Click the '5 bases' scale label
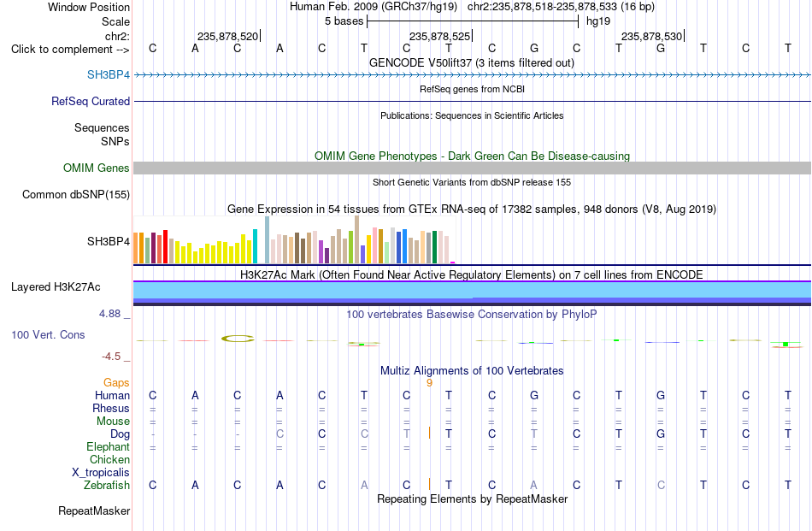The width and height of the screenshot is (812, 531). pos(344,21)
